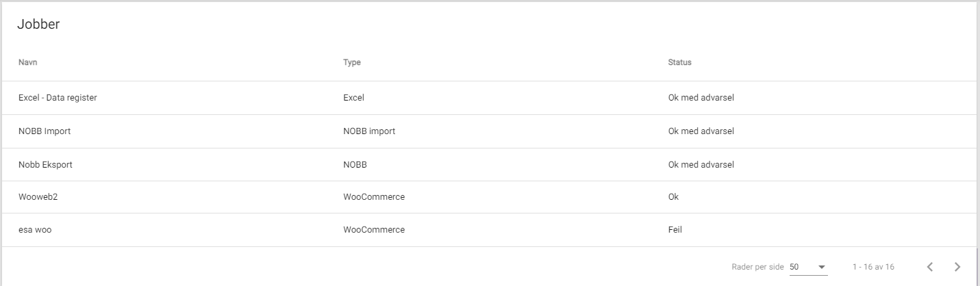Sort by the Type column header

[352, 62]
